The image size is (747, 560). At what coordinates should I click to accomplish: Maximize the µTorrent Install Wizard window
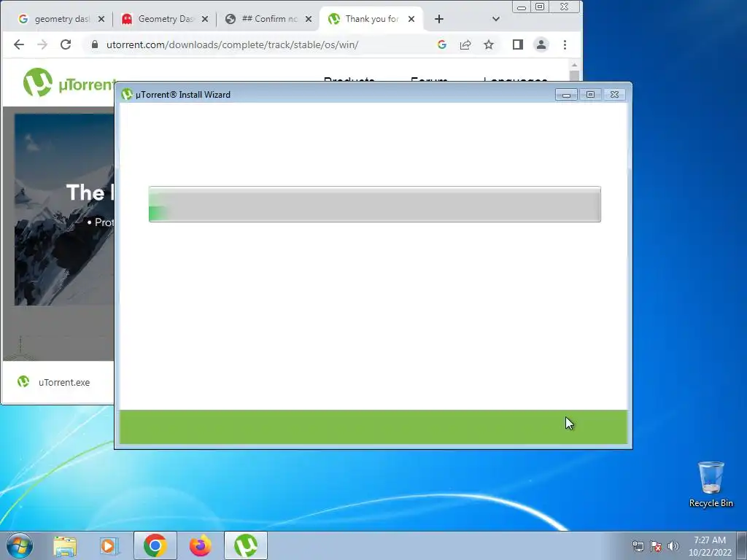(590, 95)
